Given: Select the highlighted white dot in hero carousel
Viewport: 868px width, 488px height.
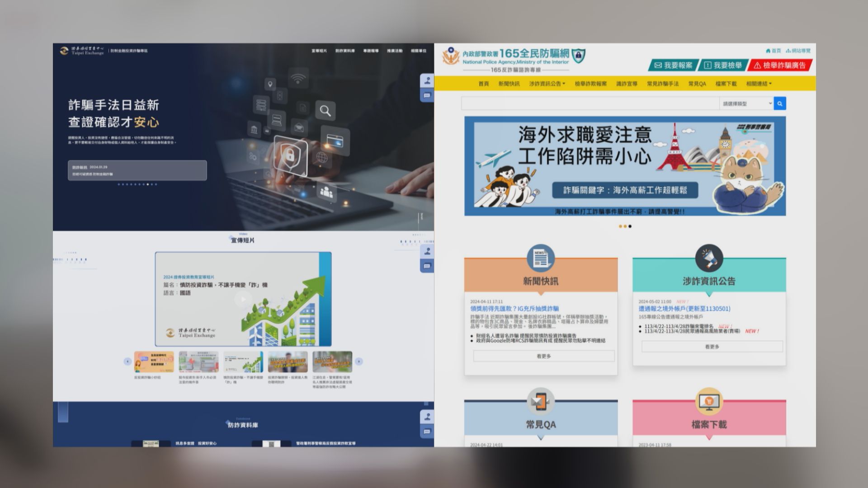Looking at the screenshot, I should pos(149,184).
